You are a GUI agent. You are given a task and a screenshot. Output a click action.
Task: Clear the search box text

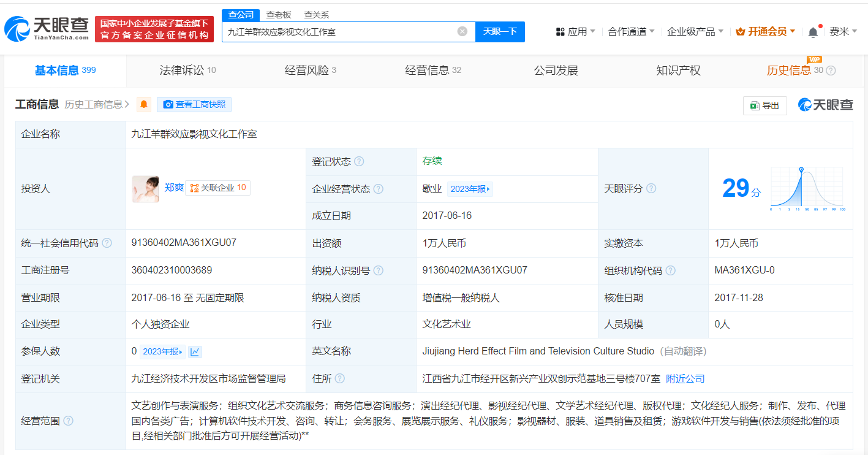point(462,31)
